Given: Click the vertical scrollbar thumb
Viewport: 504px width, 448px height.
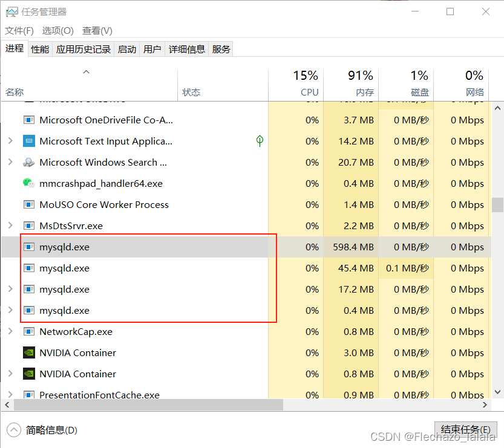Looking at the screenshot, I should point(497,205).
